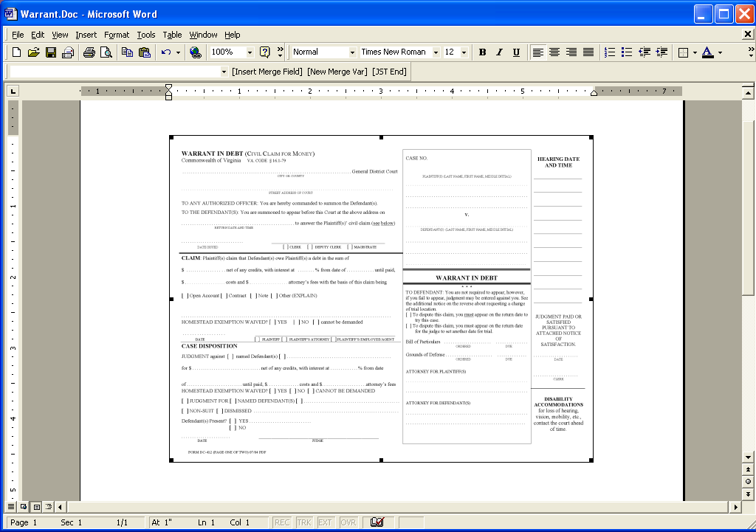Click the New Merge Var button
Image resolution: width=756 pixels, height=532 pixels.
(337, 72)
